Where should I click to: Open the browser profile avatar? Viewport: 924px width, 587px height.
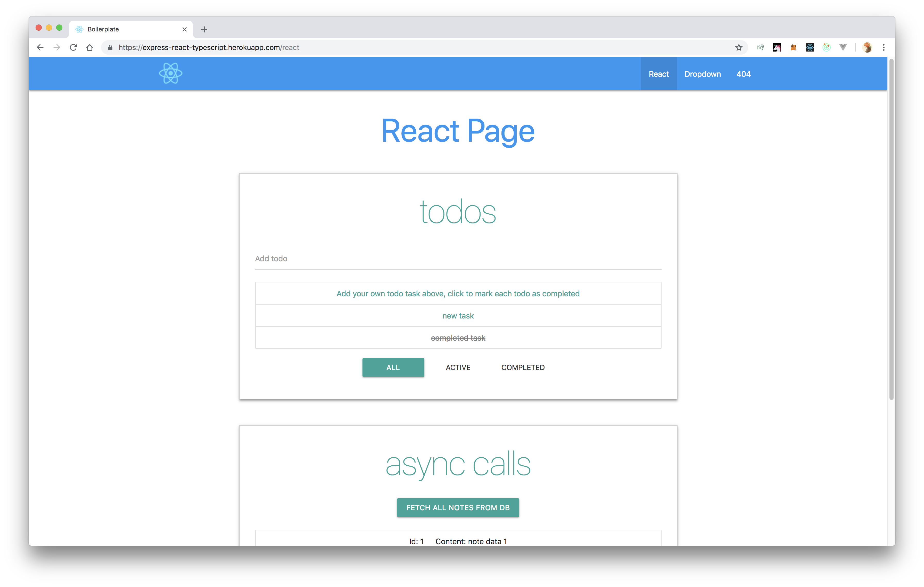click(x=868, y=47)
